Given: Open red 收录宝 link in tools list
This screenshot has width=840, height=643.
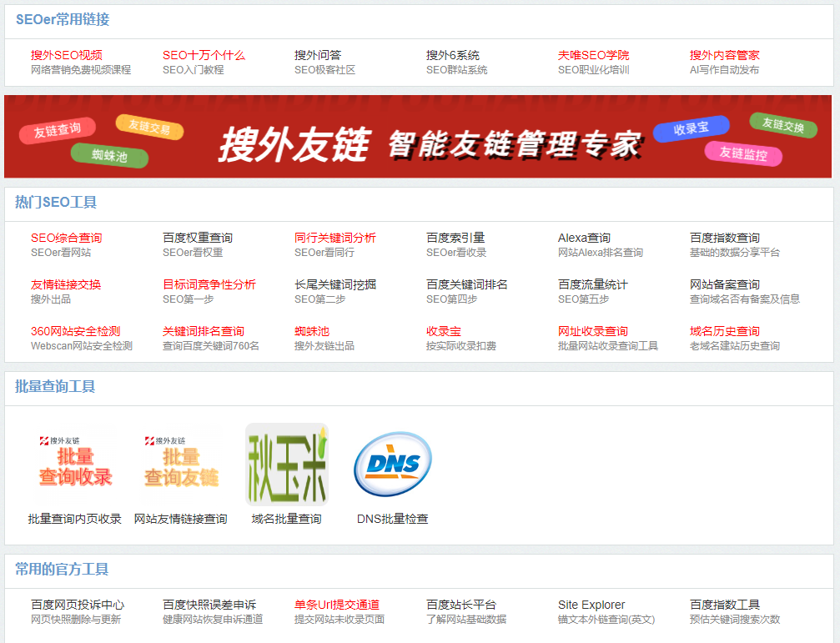Looking at the screenshot, I should pyautogui.click(x=444, y=331).
